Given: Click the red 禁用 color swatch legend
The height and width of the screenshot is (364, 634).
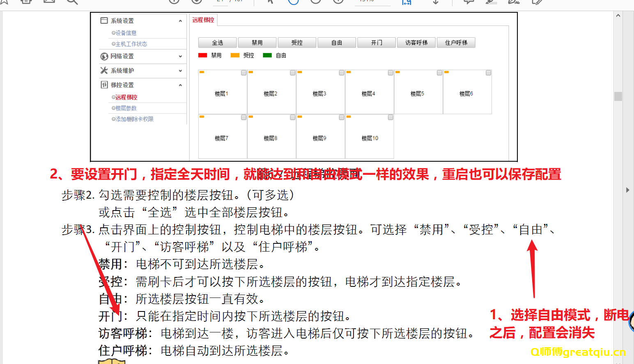Looking at the screenshot, I should coord(202,55).
